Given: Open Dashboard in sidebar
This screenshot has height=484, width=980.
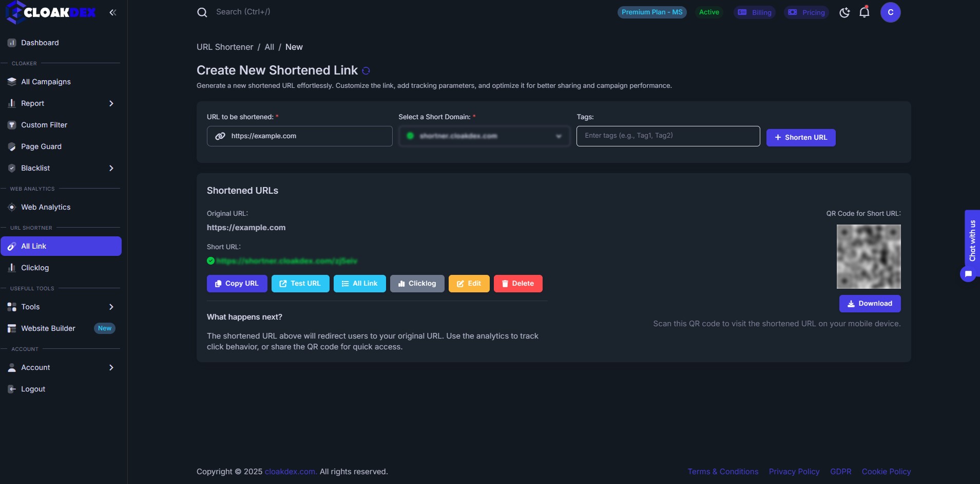Looking at the screenshot, I should (x=61, y=43).
